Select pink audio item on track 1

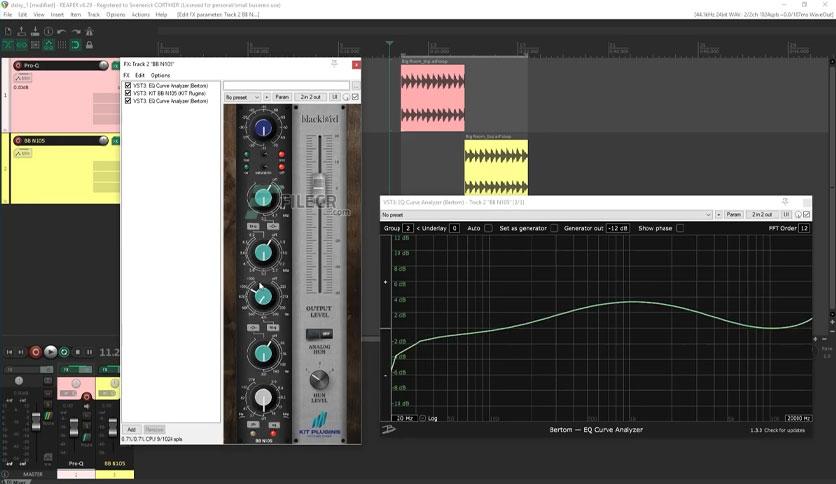[x=432, y=98]
